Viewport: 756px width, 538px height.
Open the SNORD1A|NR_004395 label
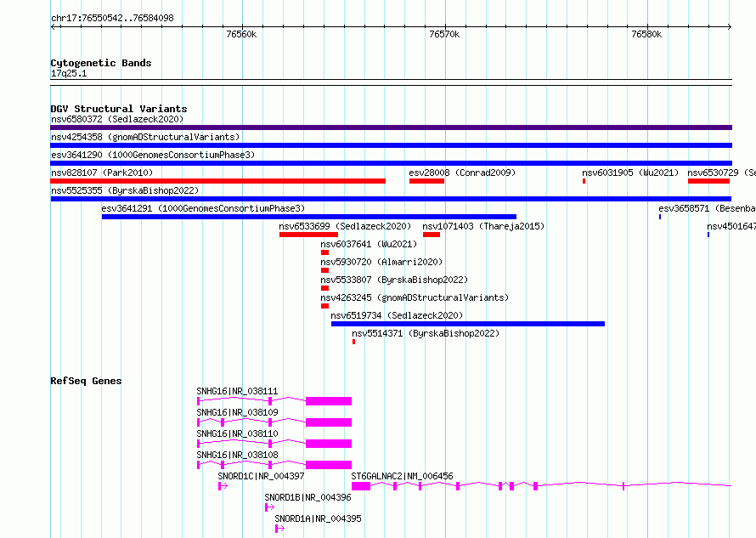tap(318, 518)
